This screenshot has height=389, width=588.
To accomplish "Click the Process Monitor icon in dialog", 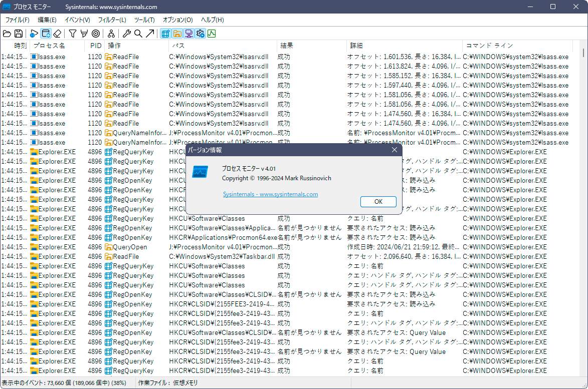I will (200, 172).
